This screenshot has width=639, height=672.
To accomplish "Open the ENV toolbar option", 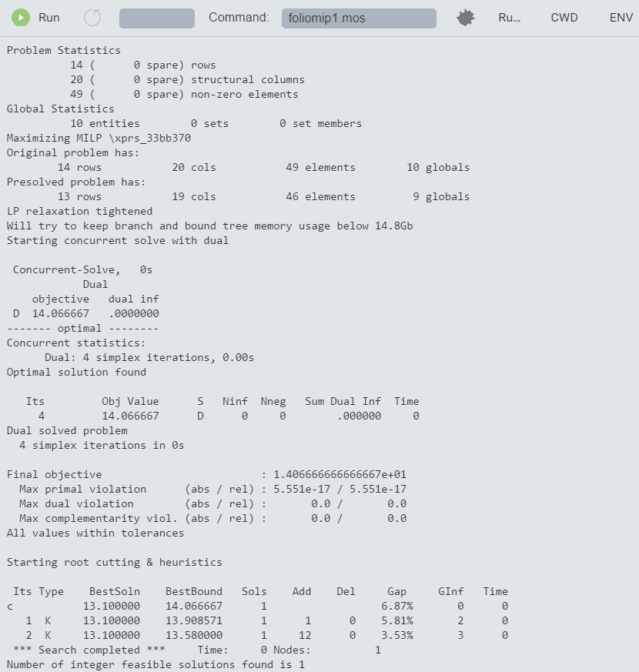I will [x=621, y=18].
